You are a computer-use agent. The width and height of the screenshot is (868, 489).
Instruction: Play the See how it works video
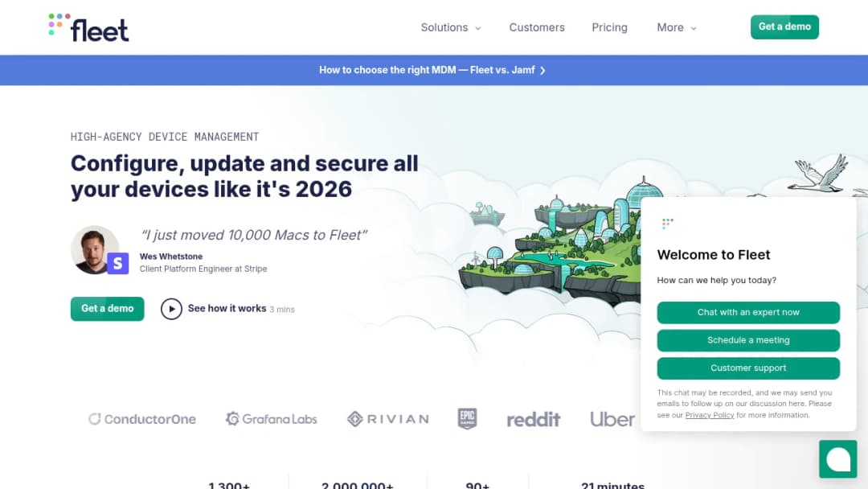click(x=172, y=309)
